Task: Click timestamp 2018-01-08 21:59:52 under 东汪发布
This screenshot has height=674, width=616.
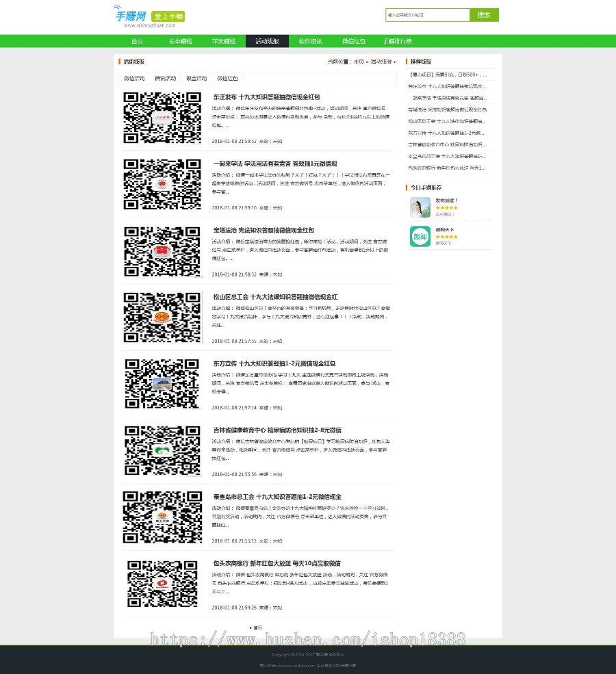Action: pos(234,141)
